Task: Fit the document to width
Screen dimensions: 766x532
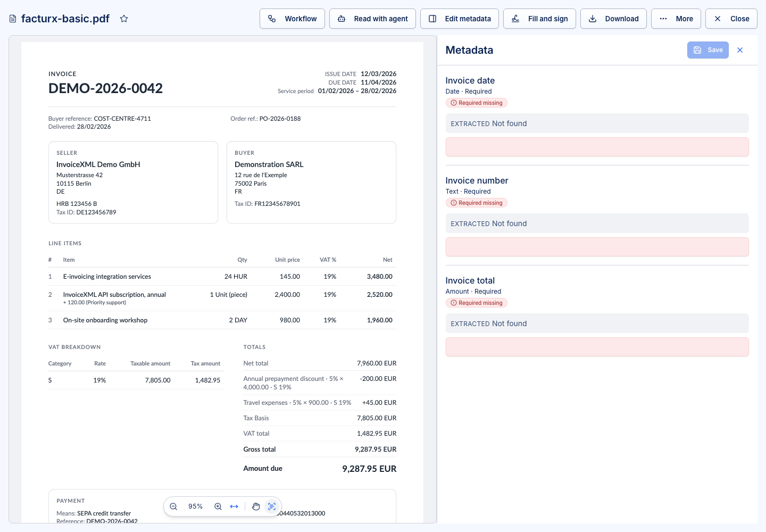Action: 234,506
